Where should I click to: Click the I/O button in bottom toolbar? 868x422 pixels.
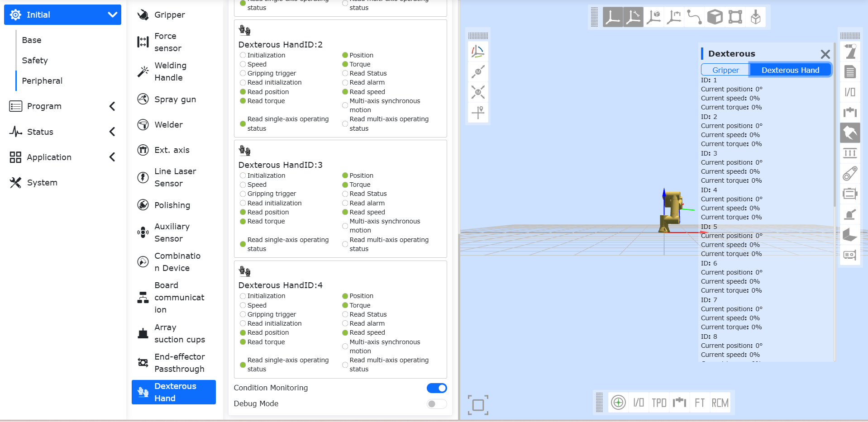(x=639, y=403)
